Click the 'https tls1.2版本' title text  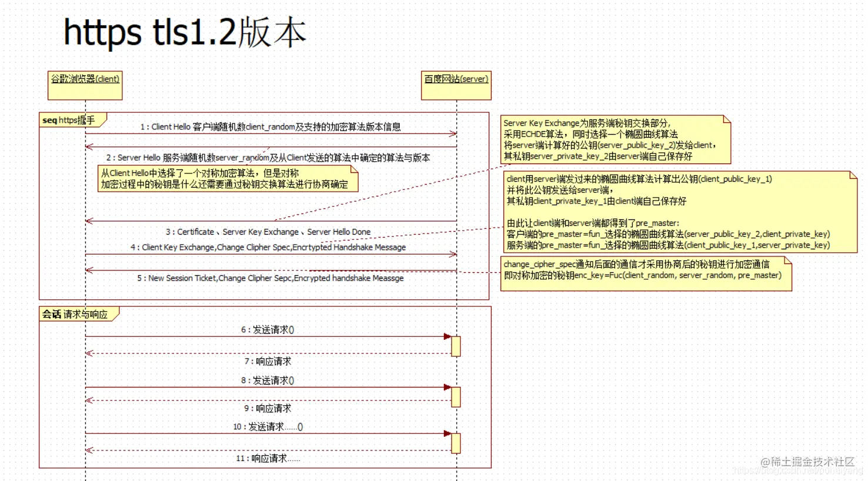(185, 32)
